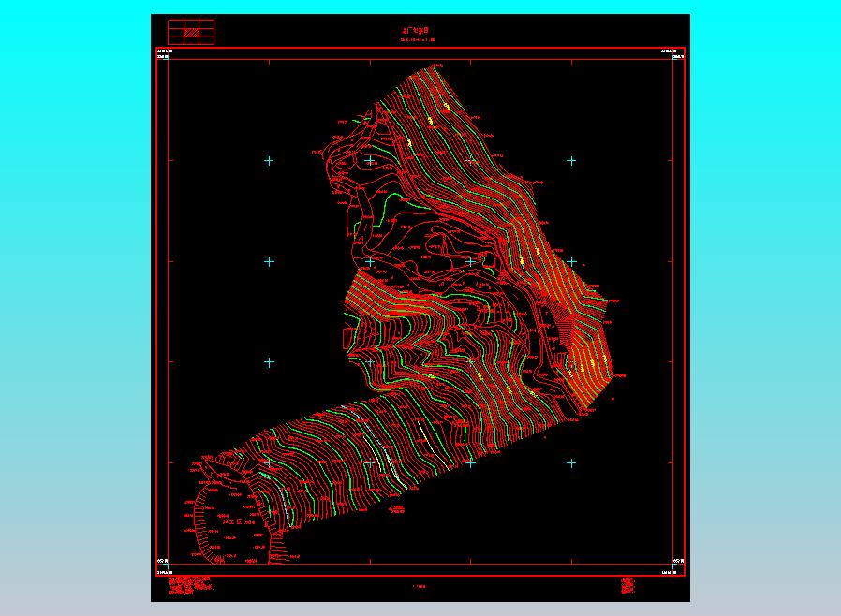Viewport: 841px width, 616px height.
Task: Click the hatched cell in the sheet index grid
Action: [x=191, y=33]
